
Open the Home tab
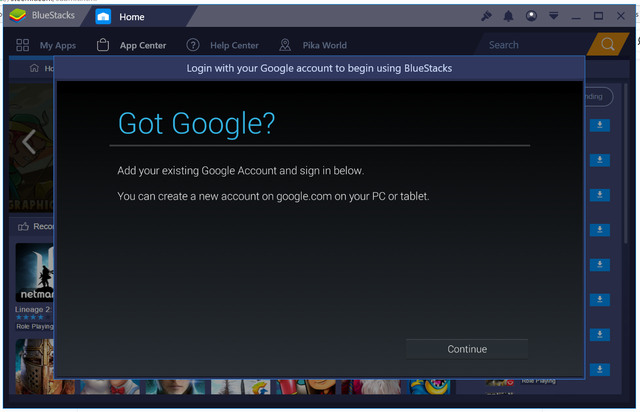tap(132, 17)
